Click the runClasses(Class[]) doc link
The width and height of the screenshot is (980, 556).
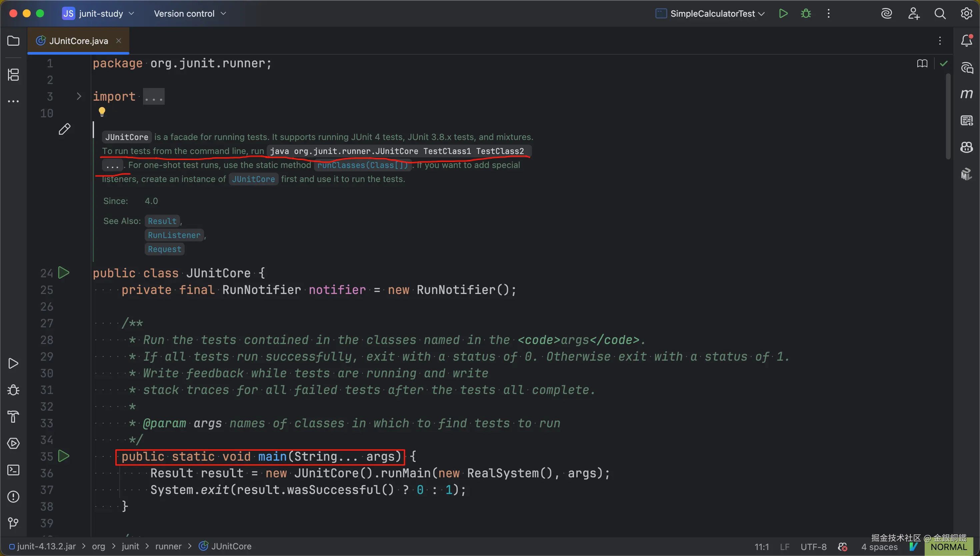pos(362,165)
